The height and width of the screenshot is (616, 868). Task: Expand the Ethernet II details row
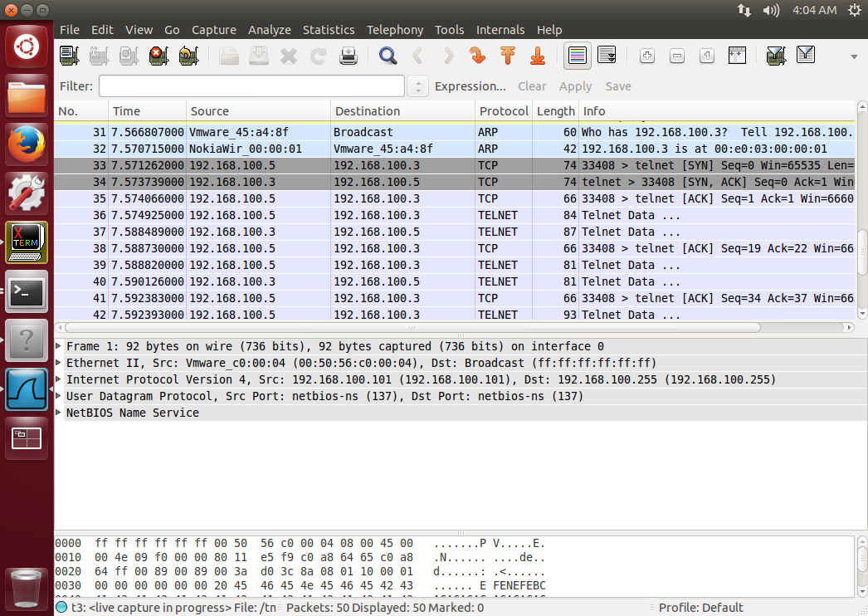coord(59,363)
